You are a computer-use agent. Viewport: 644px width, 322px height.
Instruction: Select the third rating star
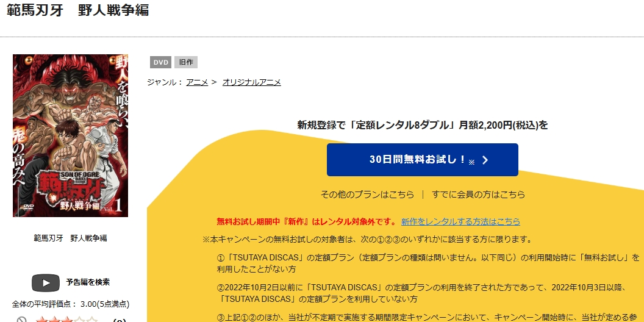[66, 320]
